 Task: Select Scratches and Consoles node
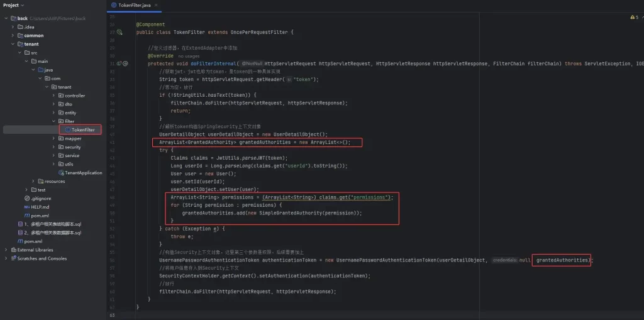click(x=42, y=258)
